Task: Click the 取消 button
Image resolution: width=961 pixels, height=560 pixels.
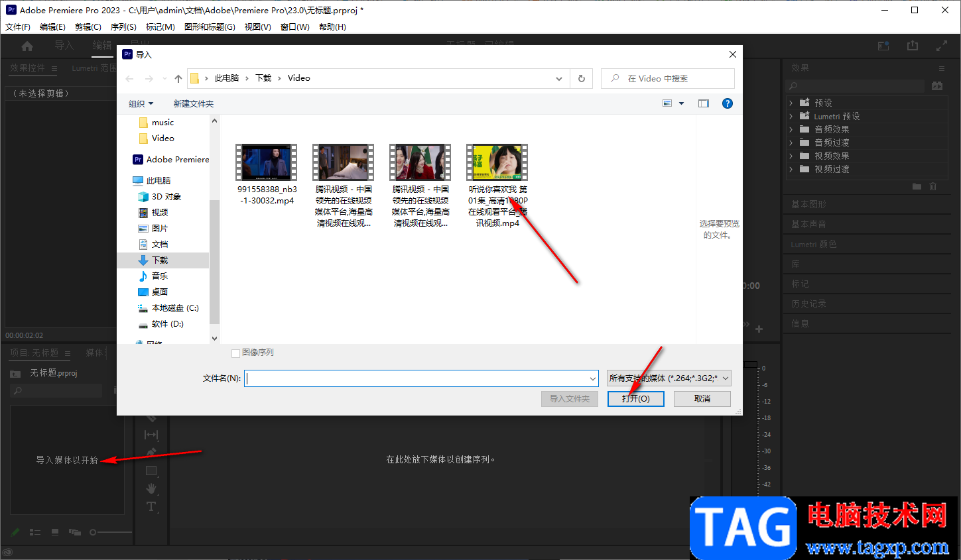Action: tap(702, 399)
